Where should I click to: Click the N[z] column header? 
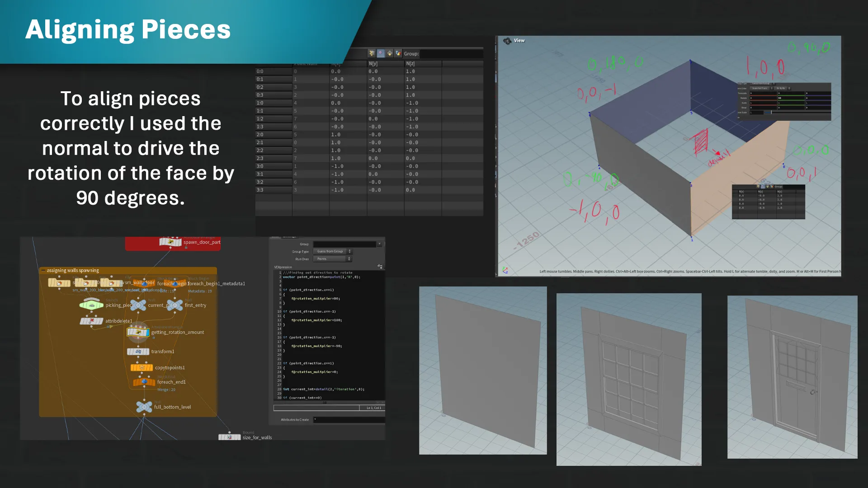tap(423, 64)
